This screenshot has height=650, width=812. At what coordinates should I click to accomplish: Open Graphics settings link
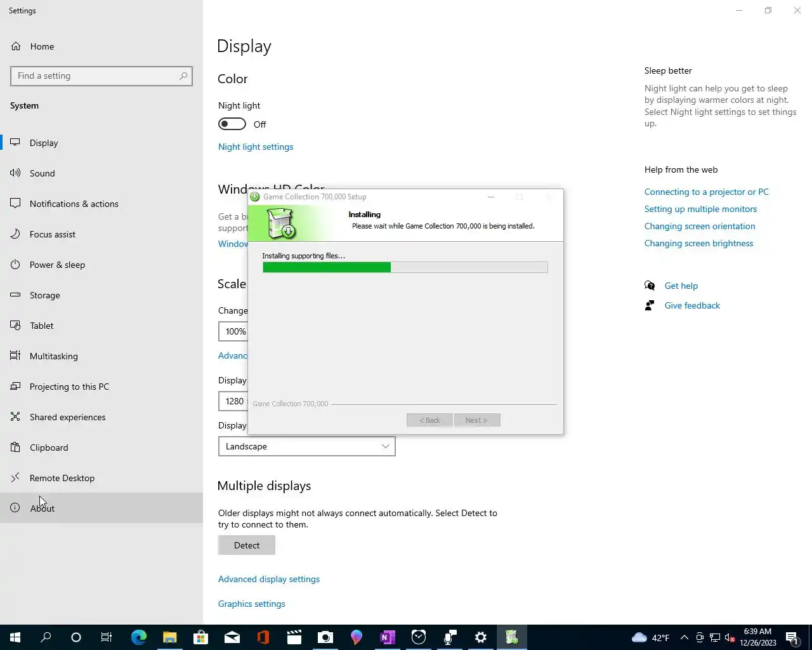pos(252,604)
